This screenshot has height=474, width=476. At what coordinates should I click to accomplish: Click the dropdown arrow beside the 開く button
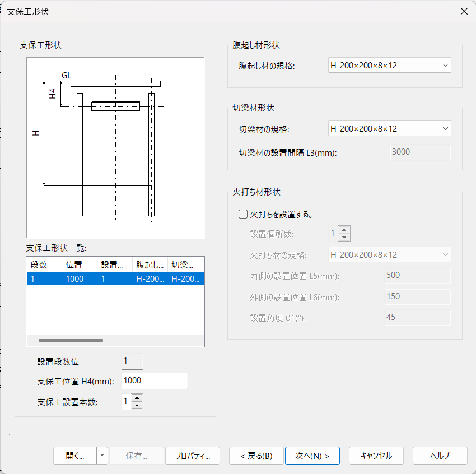102,456
